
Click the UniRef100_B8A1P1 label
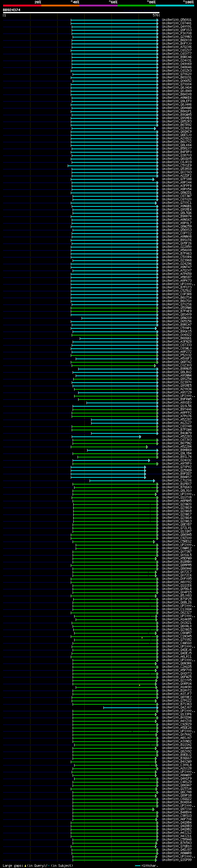coord(177,111)
